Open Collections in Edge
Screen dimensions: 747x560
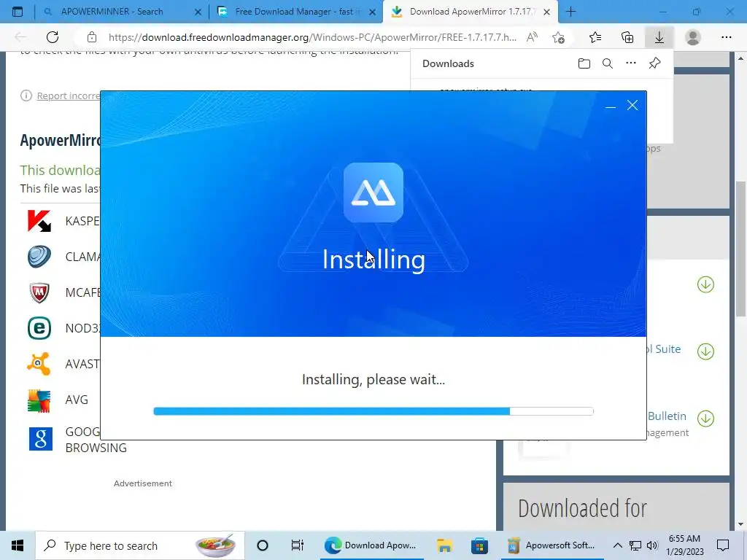coord(627,37)
